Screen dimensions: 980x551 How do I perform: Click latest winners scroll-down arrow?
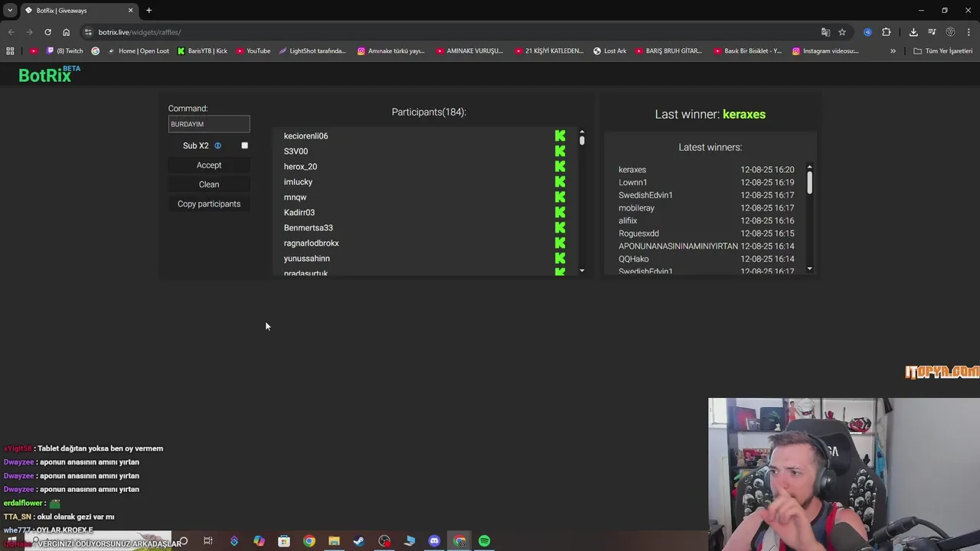(x=809, y=269)
